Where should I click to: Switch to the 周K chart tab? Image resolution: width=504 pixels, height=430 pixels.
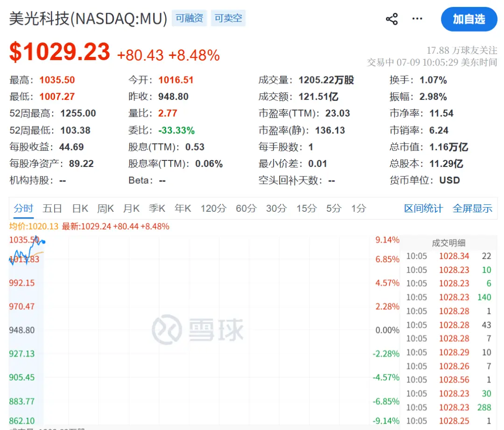105,208
